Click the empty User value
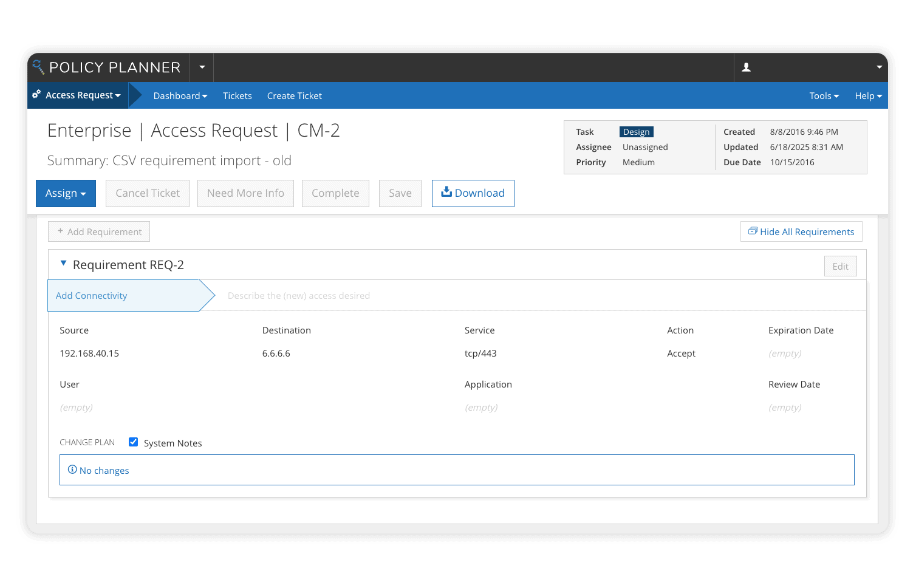The height and width of the screenshot is (588, 916). pos(77,408)
